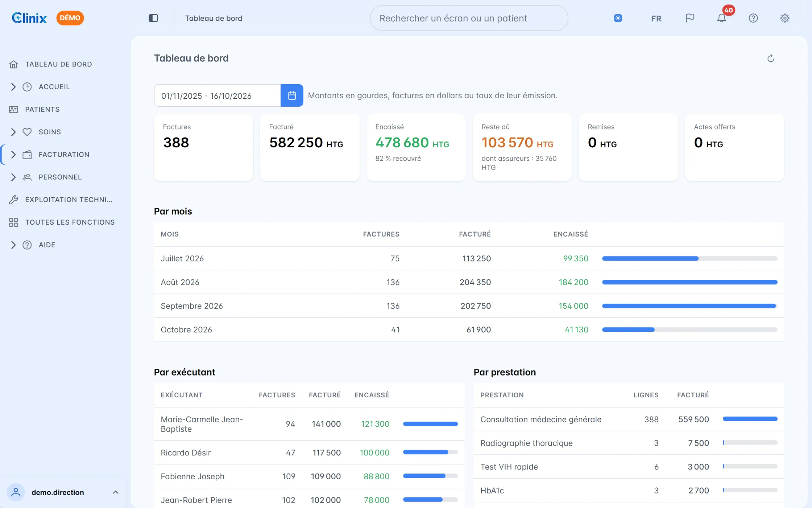Switch the theme with the blue sun icon
This screenshot has height=508, width=812.
coord(618,18)
